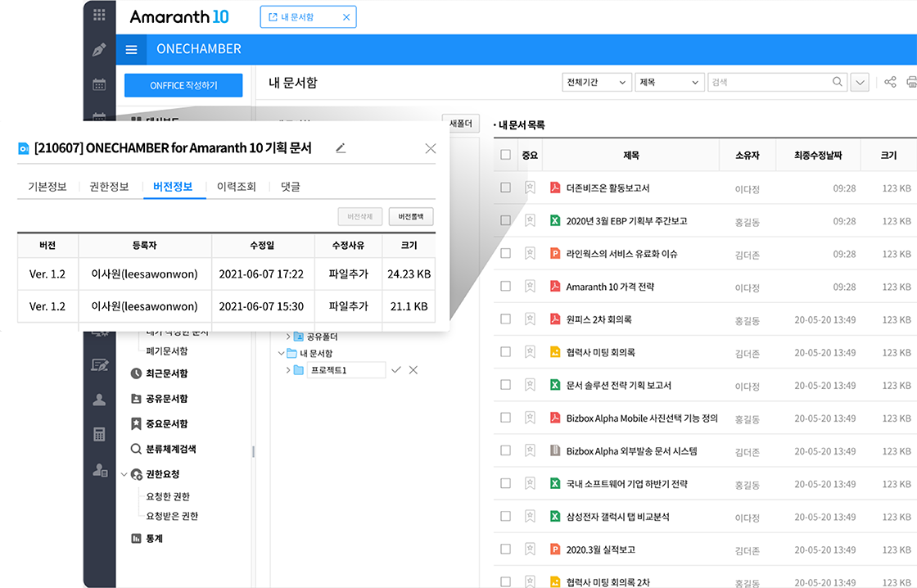
Task: Click the 프로젝트1 folder name field
Action: click(346, 370)
